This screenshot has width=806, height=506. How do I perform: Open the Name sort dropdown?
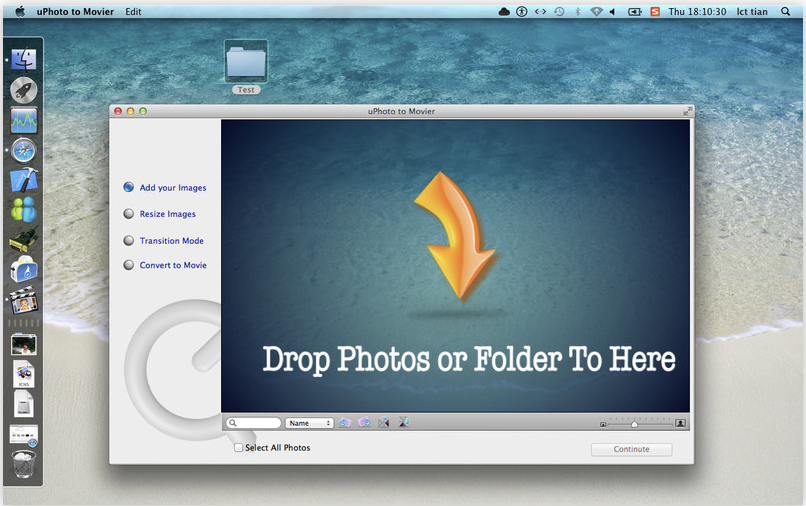pyautogui.click(x=309, y=423)
